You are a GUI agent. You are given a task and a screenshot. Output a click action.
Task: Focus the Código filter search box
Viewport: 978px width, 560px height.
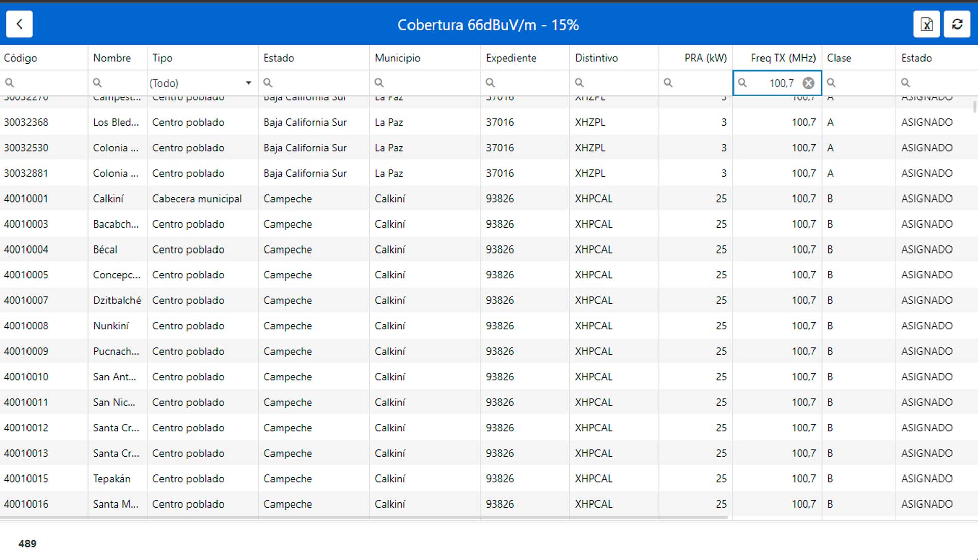coord(44,83)
